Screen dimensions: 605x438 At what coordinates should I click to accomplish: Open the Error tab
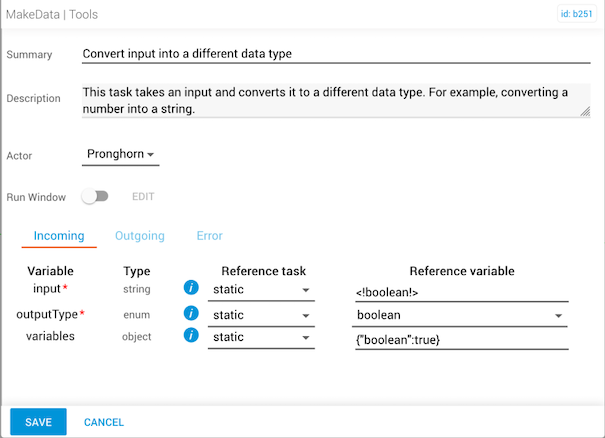(209, 236)
